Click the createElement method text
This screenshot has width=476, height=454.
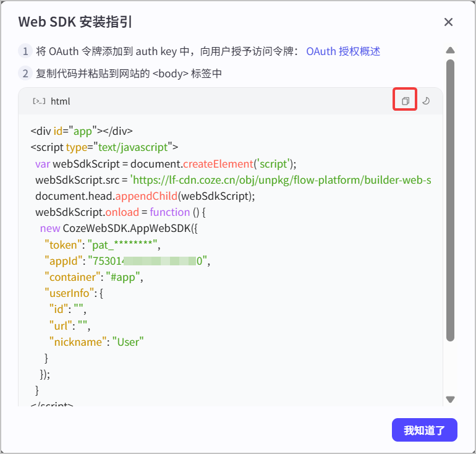click(x=218, y=164)
